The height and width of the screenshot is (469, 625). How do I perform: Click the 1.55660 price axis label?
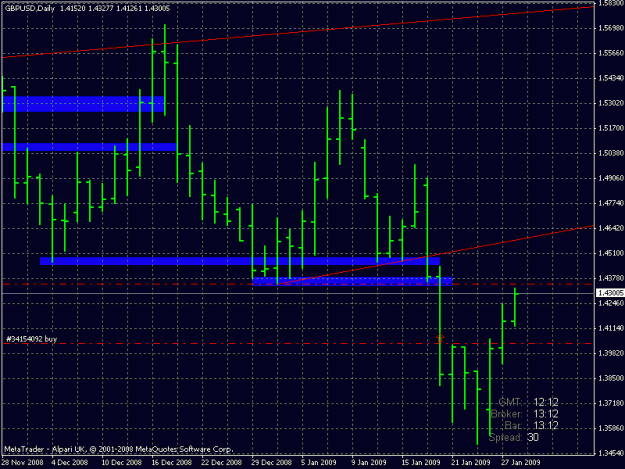[x=611, y=53]
